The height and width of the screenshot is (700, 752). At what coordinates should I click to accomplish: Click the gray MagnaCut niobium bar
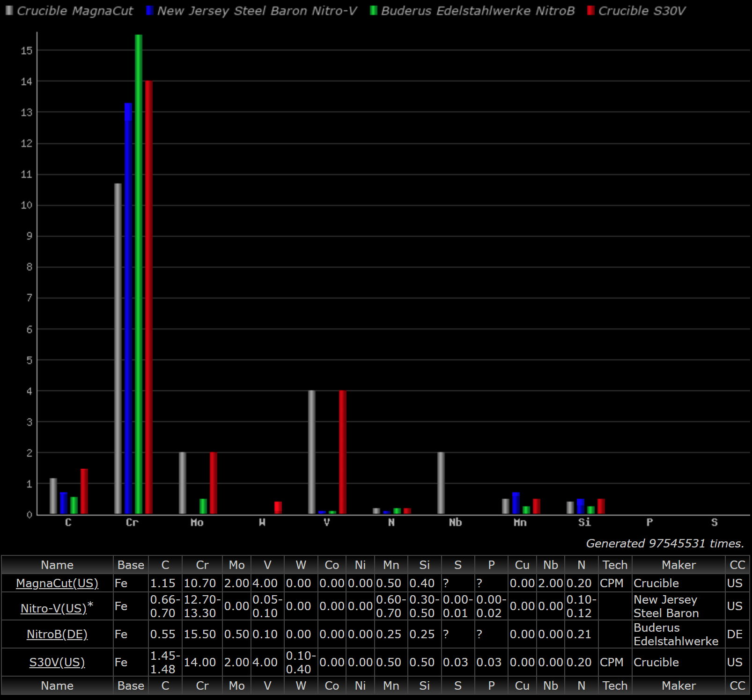click(441, 483)
